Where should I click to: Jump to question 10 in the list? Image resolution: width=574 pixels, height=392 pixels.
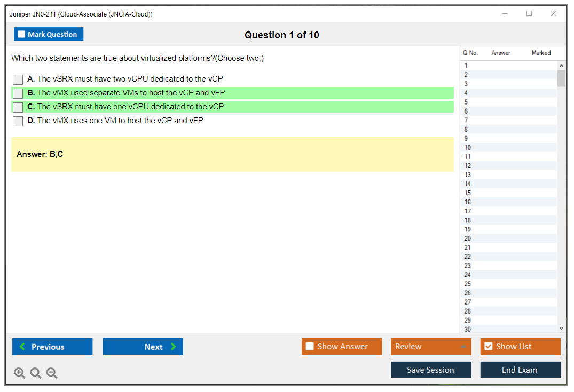coord(468,147)
